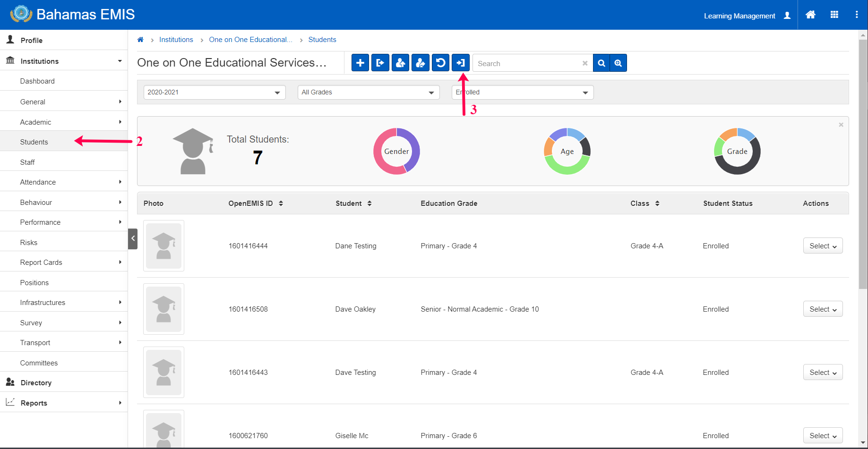Open the apps grid icon in header
868x449 pixels.
834,15
